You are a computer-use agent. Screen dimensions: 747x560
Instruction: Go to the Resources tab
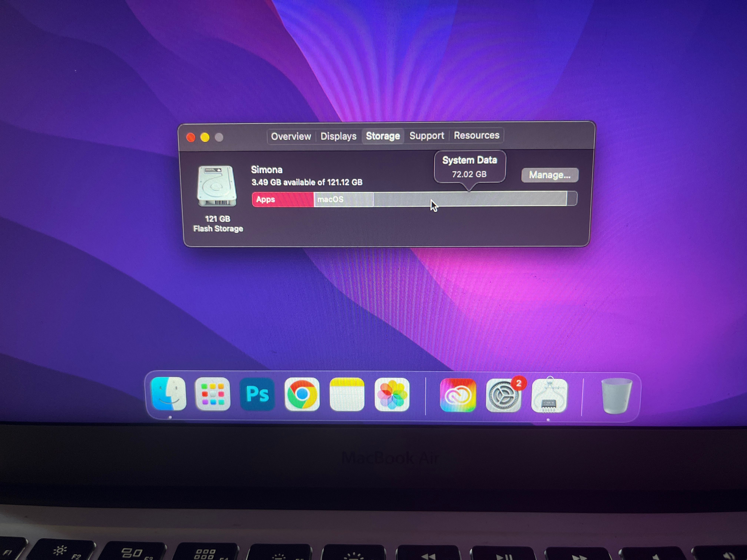pyautogui.click(x=476, y=135)
